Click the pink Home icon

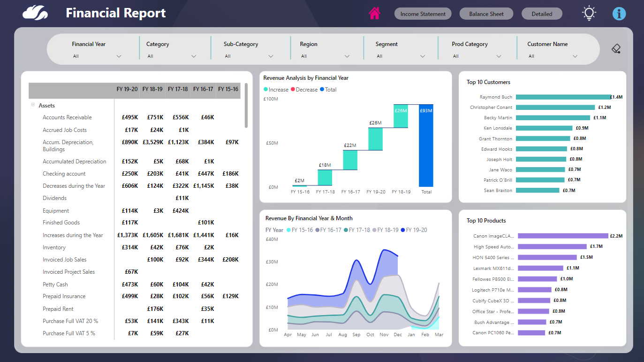coord(374,13)
